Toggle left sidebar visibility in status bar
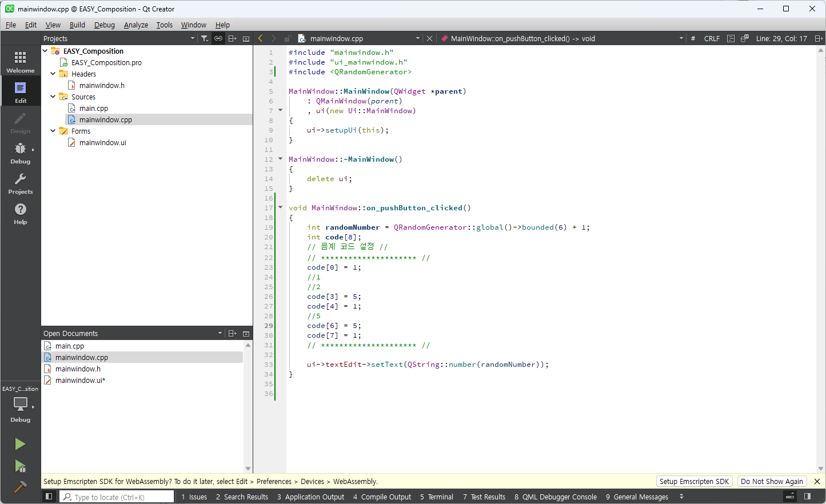The width and height of the screenshot is (826, 504). tap(49, 497)
